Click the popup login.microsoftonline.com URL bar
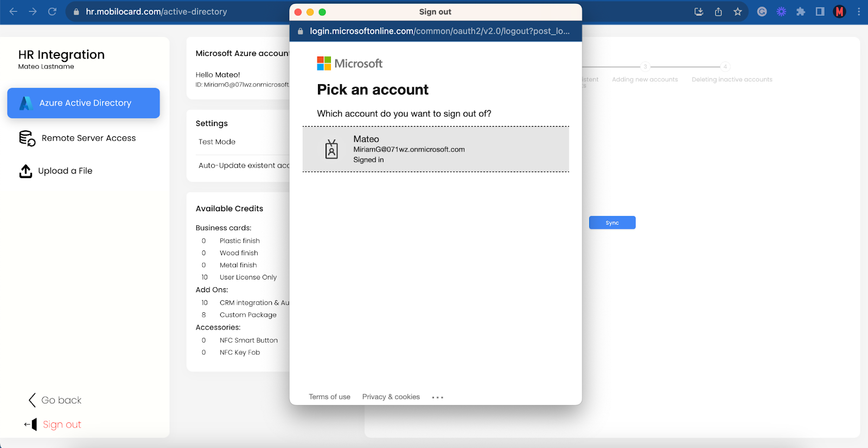The width and height of the screenshot is (868, 448). tap(439, 31)
